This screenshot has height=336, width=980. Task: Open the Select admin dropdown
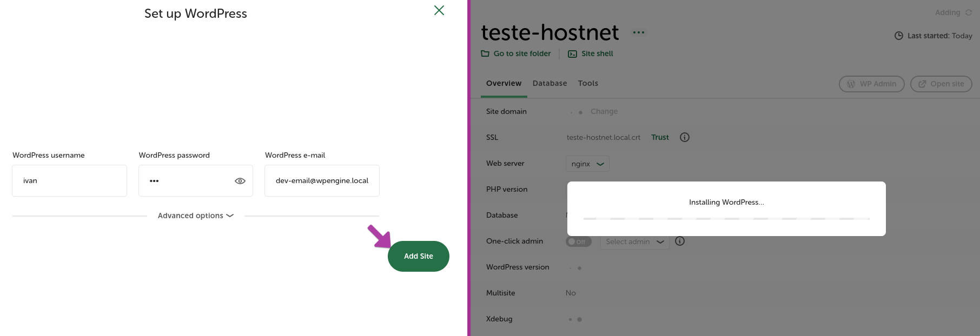tap(635, 241)
